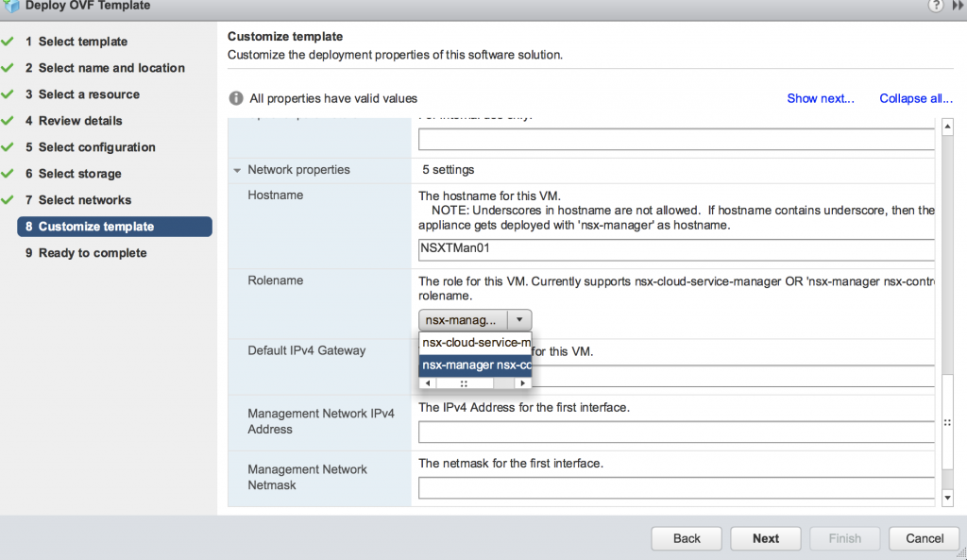Go to step 5 Select configuration

point(91,147)
